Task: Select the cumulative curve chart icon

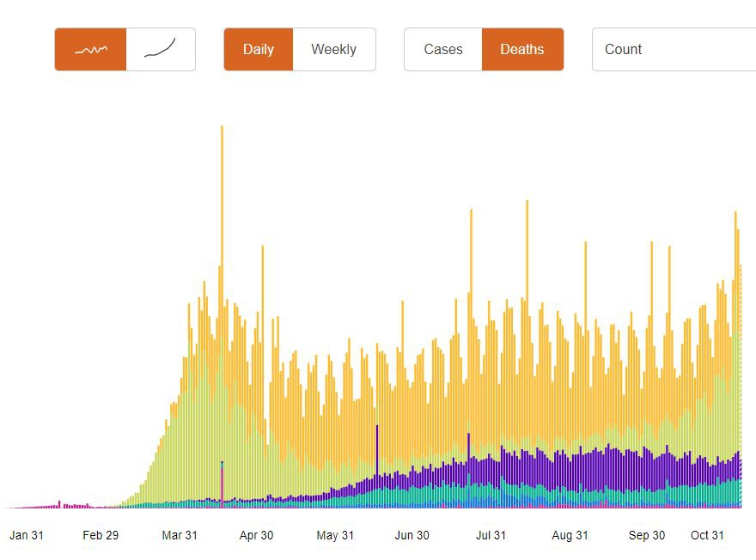Action: [161, 50]
